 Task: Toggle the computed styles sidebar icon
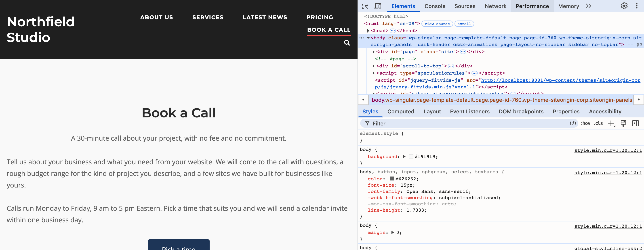pos(635,123)
